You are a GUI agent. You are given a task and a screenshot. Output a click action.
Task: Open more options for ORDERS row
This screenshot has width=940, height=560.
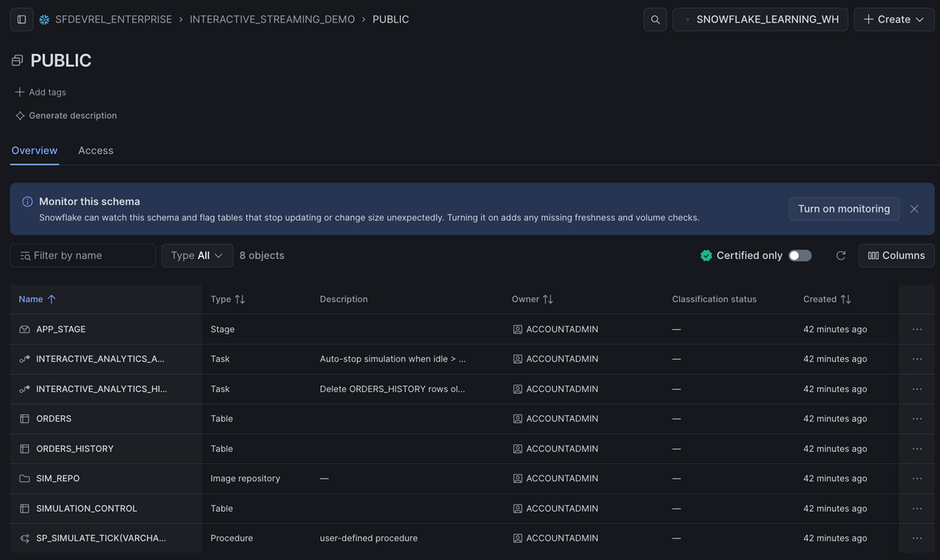tap(917, 418)
